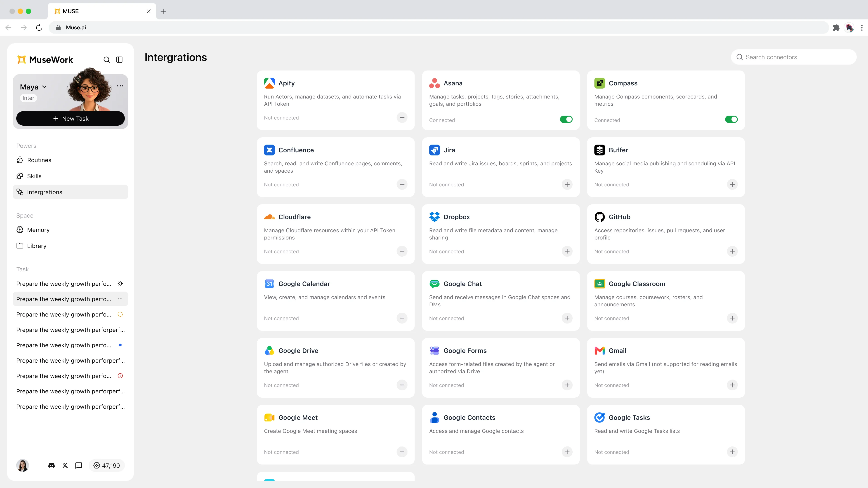
Task: Select Intergrations in the sidebar
Action: (x=71, y=192)
